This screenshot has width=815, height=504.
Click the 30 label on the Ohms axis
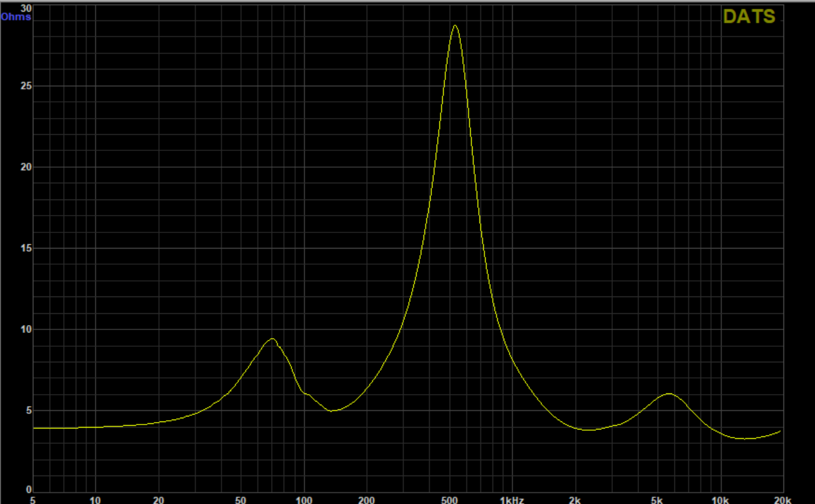(x=25, y=8)
